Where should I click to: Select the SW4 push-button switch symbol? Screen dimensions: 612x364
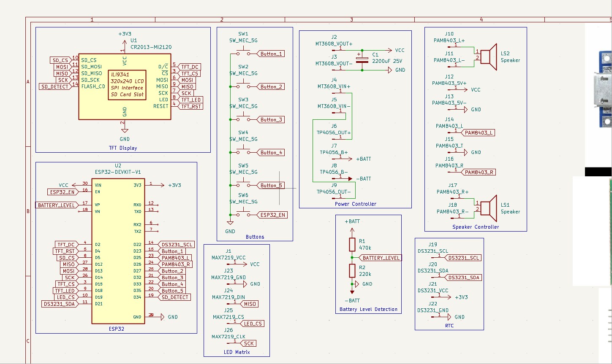pos(243,152)
